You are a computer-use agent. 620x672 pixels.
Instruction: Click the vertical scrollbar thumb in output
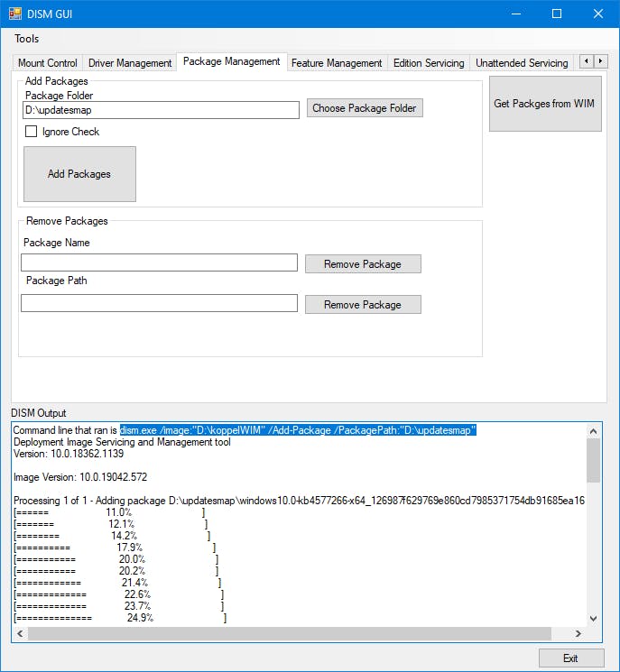[x=594, y=461]
